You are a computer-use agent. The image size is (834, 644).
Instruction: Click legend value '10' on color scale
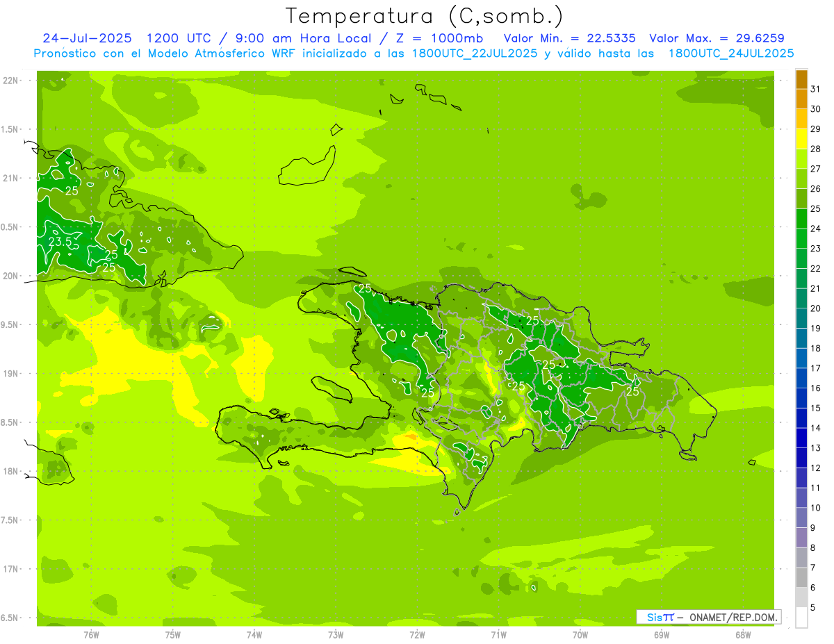click(816, 508)
